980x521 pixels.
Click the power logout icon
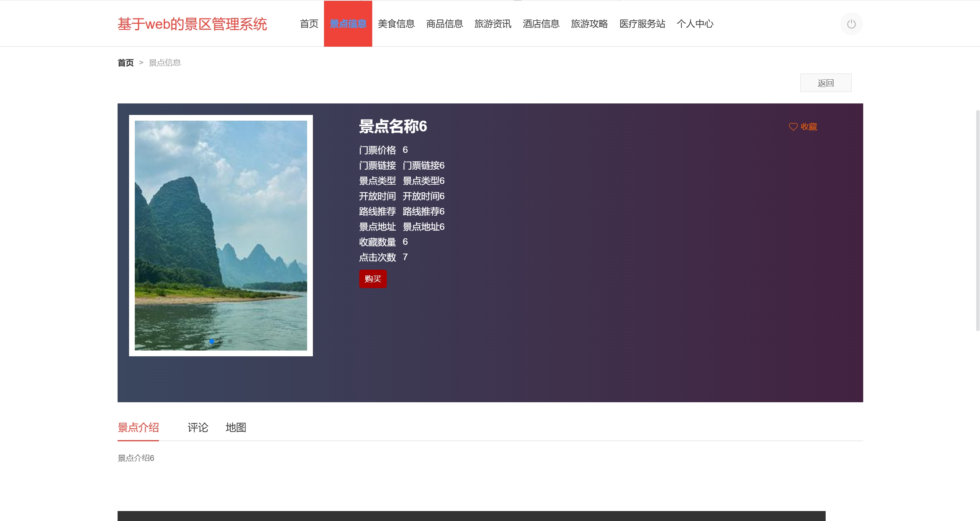pos(851,24)
